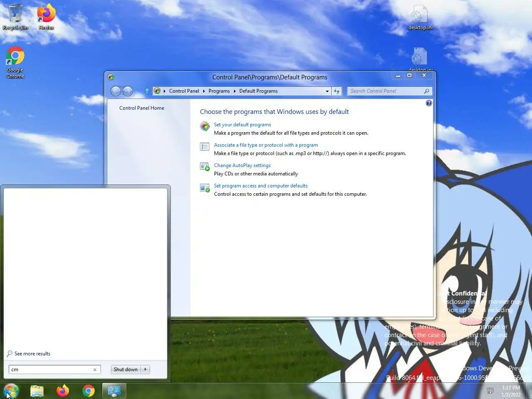Click the Refresh button beside the address bar
Screen dimensions: 532x399
337,91
